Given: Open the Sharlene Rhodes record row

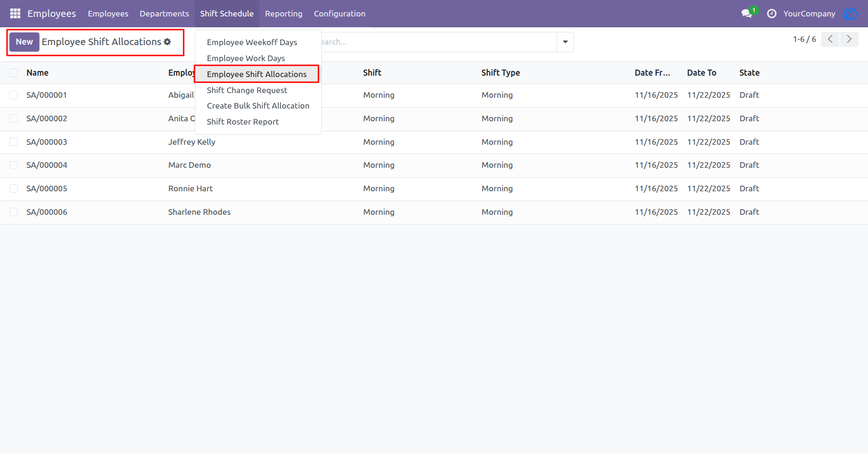Looking at the screenshot, I should pos(434,212).
